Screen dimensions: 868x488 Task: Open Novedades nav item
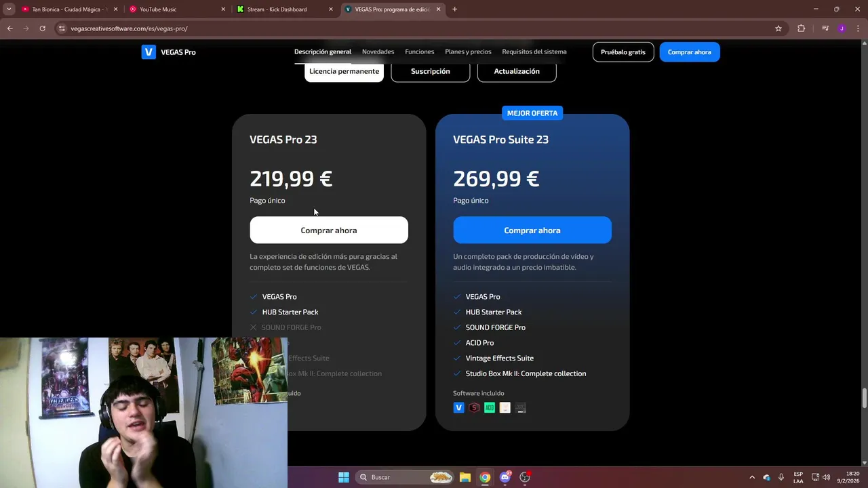point(378,52)
